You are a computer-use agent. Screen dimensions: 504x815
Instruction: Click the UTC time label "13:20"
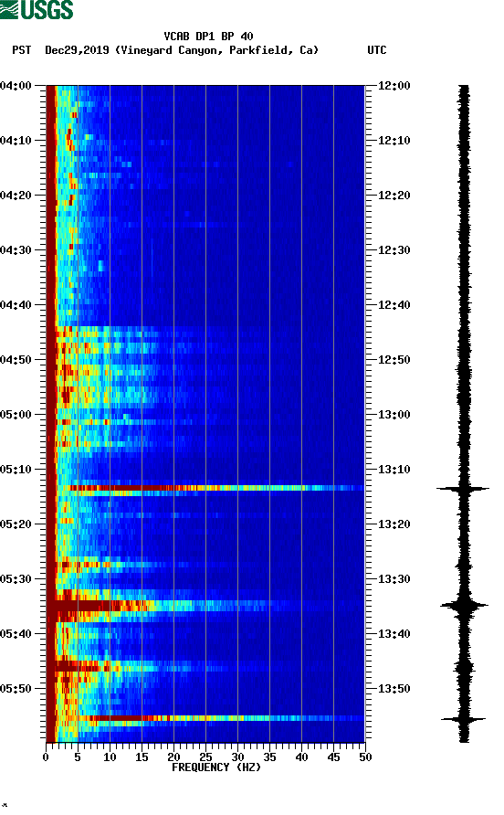[x=394, y=524]
